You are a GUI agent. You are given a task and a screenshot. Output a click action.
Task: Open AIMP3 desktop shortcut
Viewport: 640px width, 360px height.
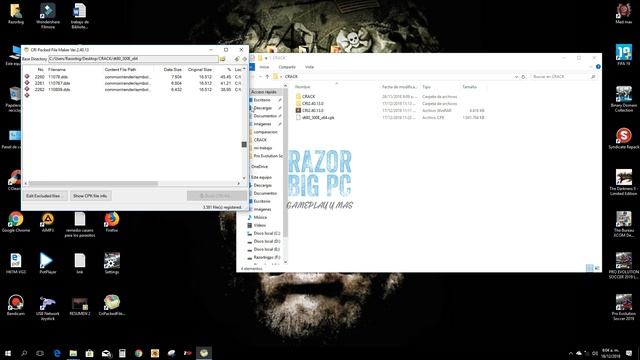[48, 222]
